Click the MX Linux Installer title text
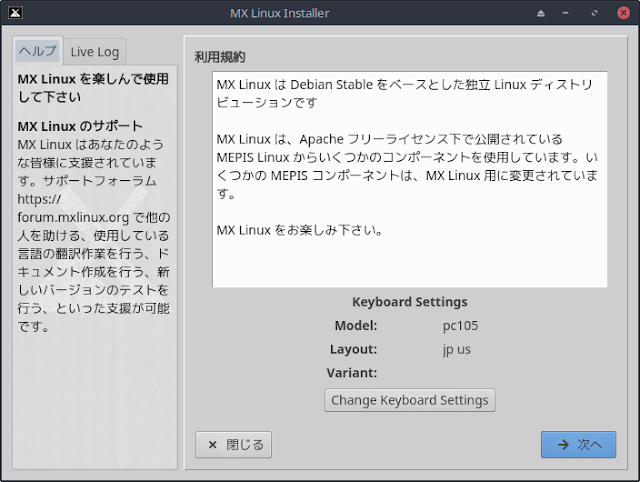Viewport: 640px width, 482px height. [x=280, y=13]
